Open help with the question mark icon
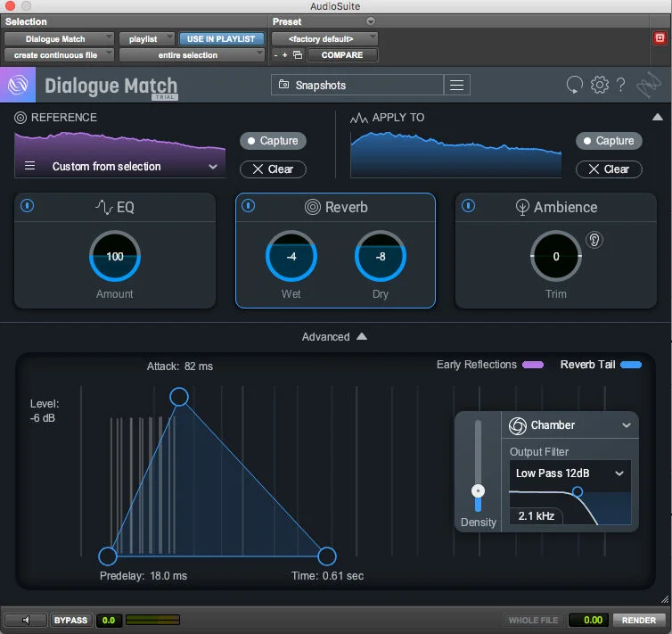 click(620, 85)
